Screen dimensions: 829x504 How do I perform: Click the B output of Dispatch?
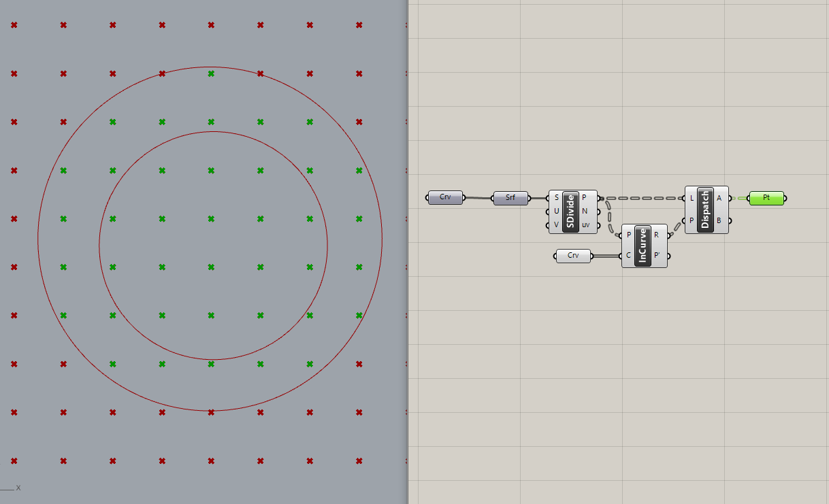pyautogui.click(x=719, y=220)
